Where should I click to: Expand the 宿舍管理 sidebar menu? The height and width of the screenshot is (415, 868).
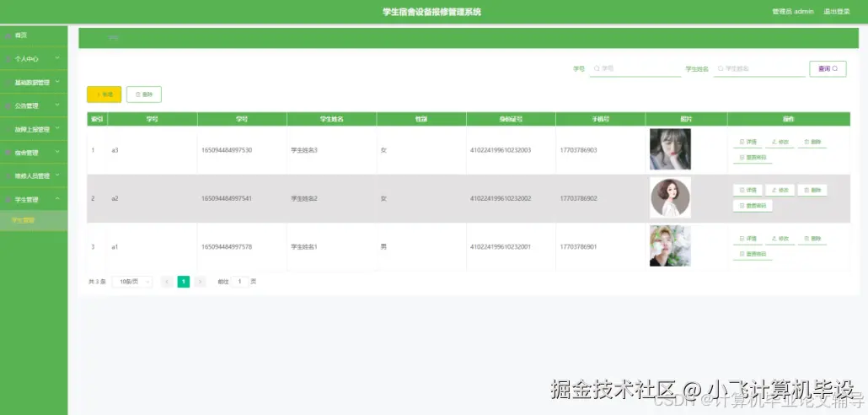[33, 153]
